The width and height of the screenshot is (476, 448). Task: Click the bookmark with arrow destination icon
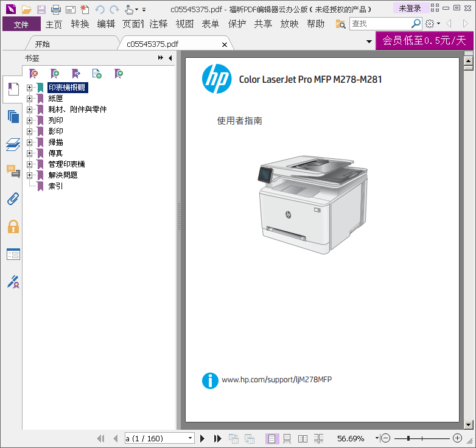(76, 74)
